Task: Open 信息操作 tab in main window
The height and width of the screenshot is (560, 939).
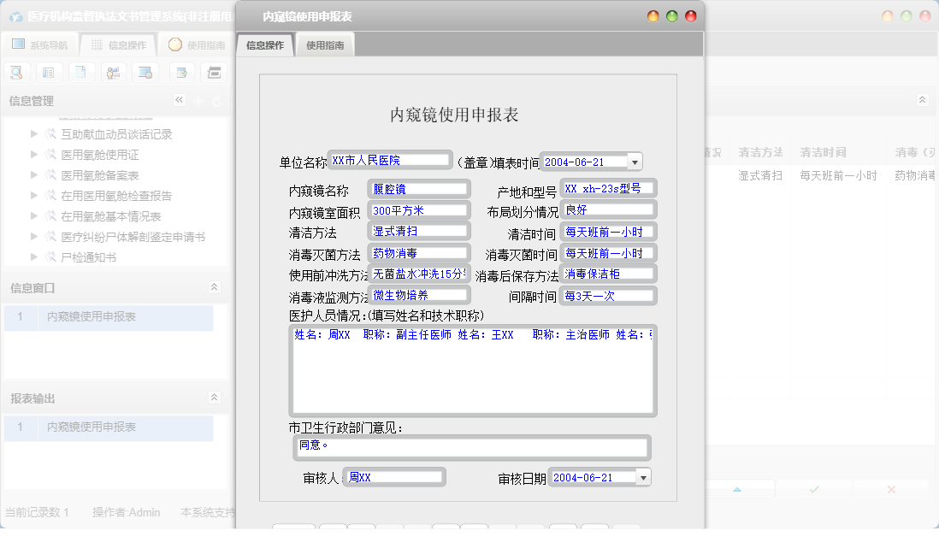Action: (x=119, y=45)
